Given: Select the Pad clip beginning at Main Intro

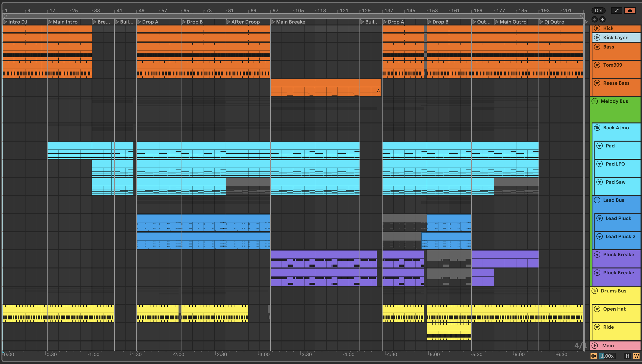Looking at the screenshot, I should (70, 150).
